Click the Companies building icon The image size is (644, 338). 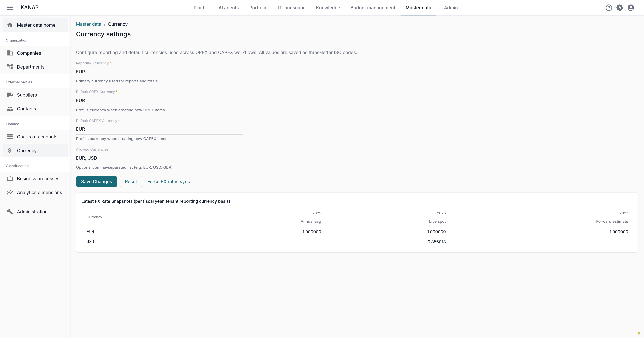(10, 53)
